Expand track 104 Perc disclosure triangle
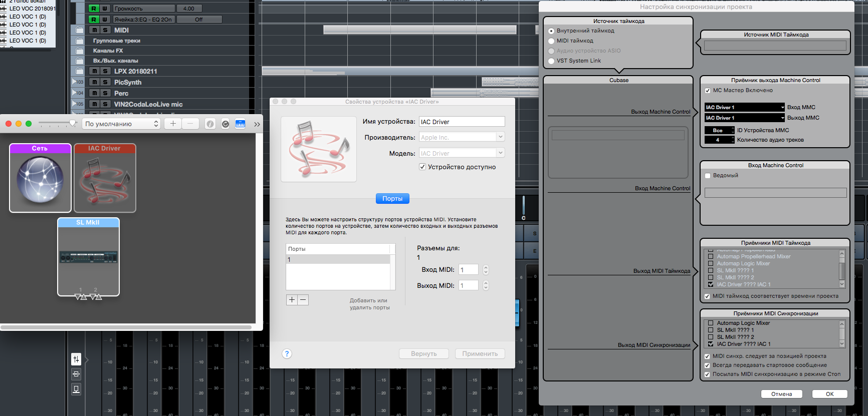 [74, 93]
